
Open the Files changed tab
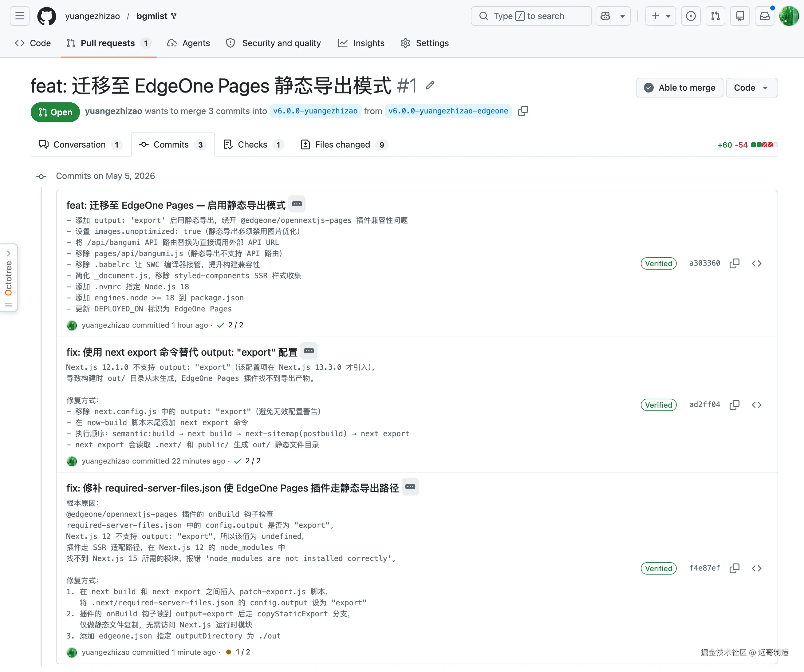344,145
